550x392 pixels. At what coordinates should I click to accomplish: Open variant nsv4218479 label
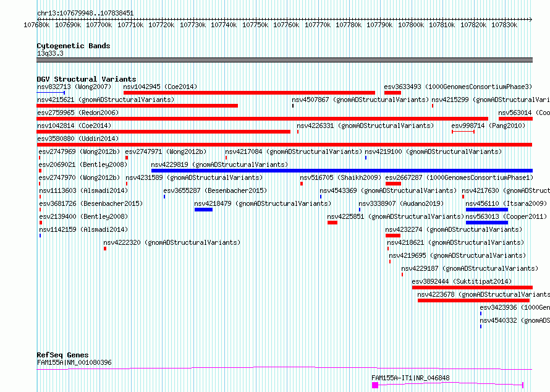pos(263,203)
